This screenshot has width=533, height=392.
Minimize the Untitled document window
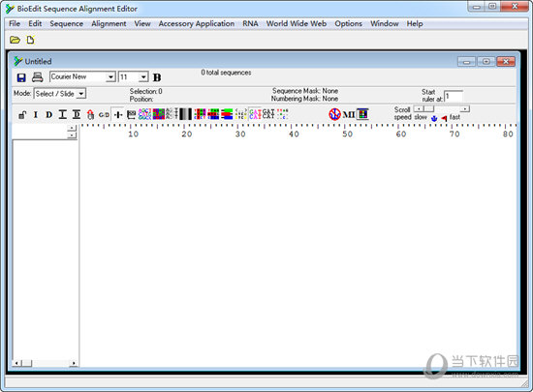[x=466, y=61]
